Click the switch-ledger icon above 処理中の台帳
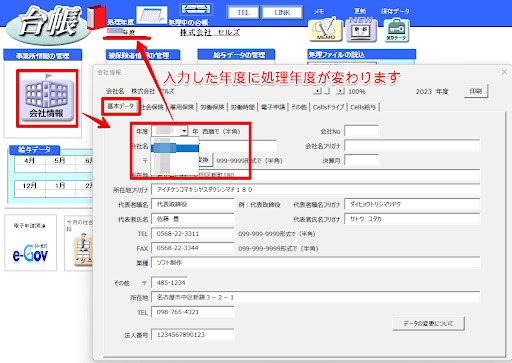Viewport: 512px width, 363px height. pyautogui.click(x=196, y=9)
